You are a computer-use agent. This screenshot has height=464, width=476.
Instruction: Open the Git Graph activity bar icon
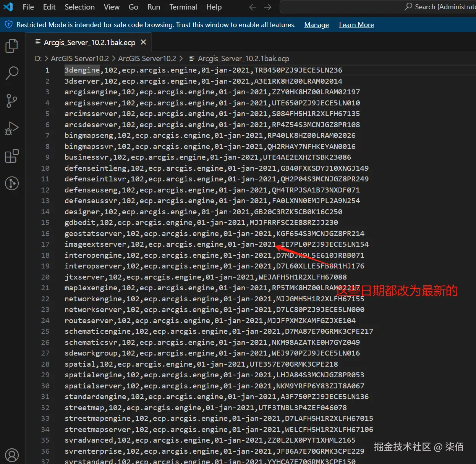pos(12,183)
